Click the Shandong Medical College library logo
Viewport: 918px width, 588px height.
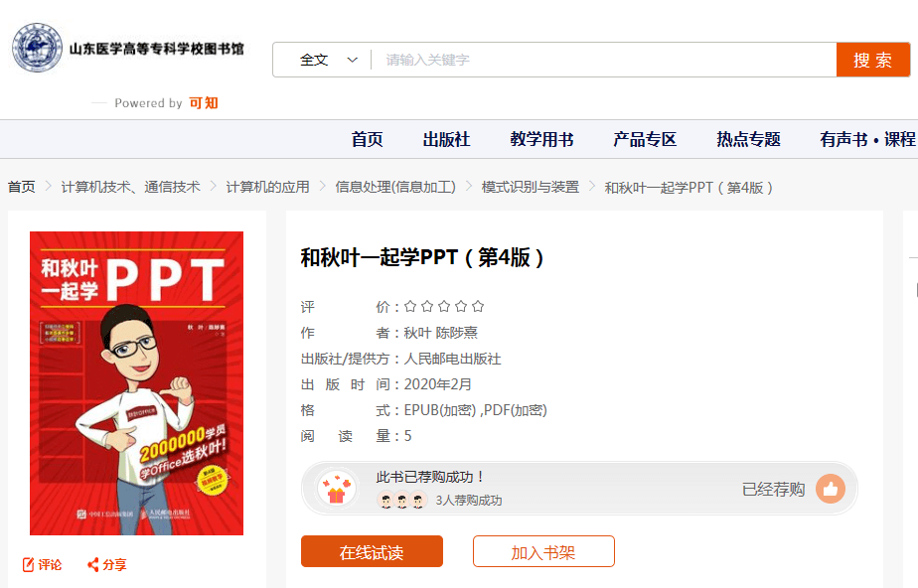37,49
